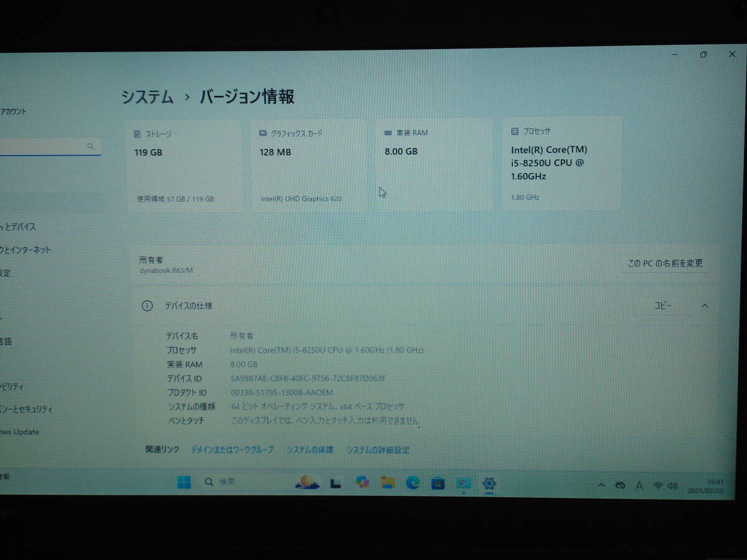747x560 pixels.
Task: Open the Wi-Fi network tray icon
Action: click(658, 486)
